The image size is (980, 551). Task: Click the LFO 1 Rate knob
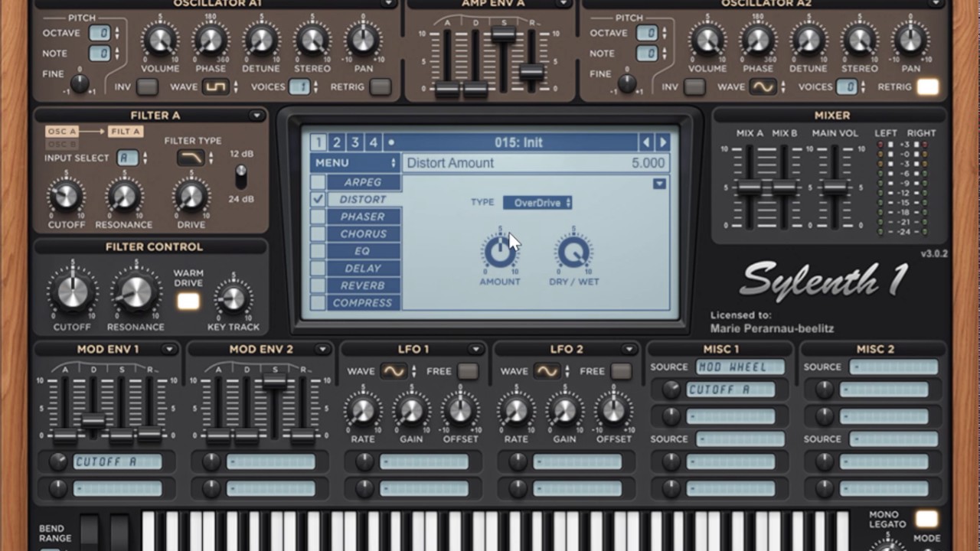coord(363,410)
